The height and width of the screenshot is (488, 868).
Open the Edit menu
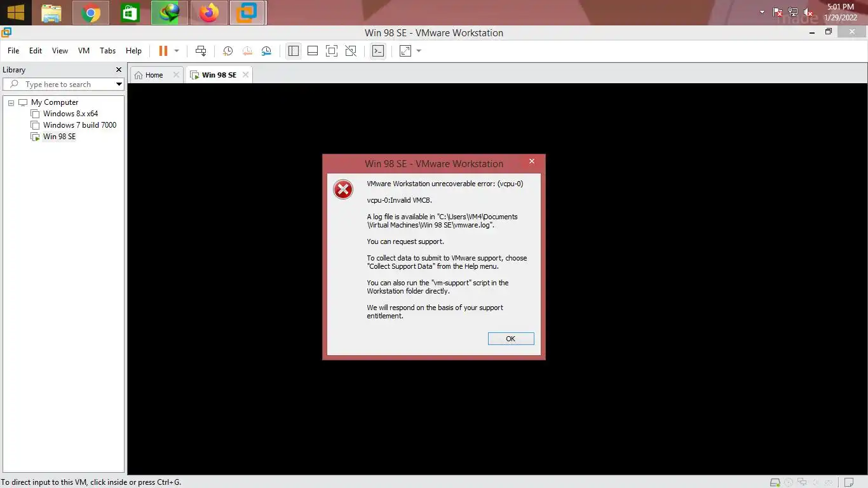(36, 51)
